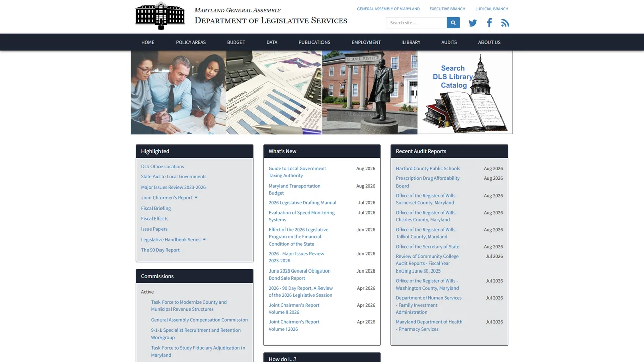The height and width of the screenshot is (362, 644).
Task: Open the Audits menu
Action: [x=449, y=42]
